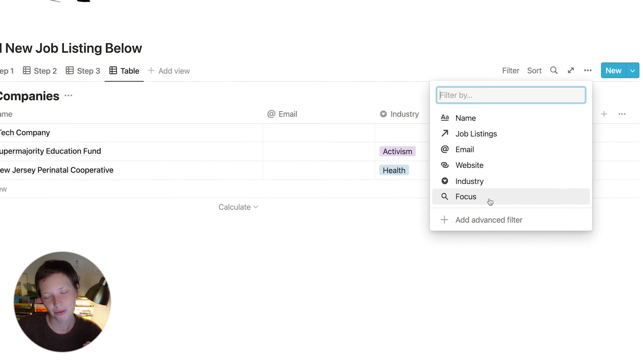643x364 pixels.
Task: Choose Job Listings relation in filter list
Action: click(511, 134)
